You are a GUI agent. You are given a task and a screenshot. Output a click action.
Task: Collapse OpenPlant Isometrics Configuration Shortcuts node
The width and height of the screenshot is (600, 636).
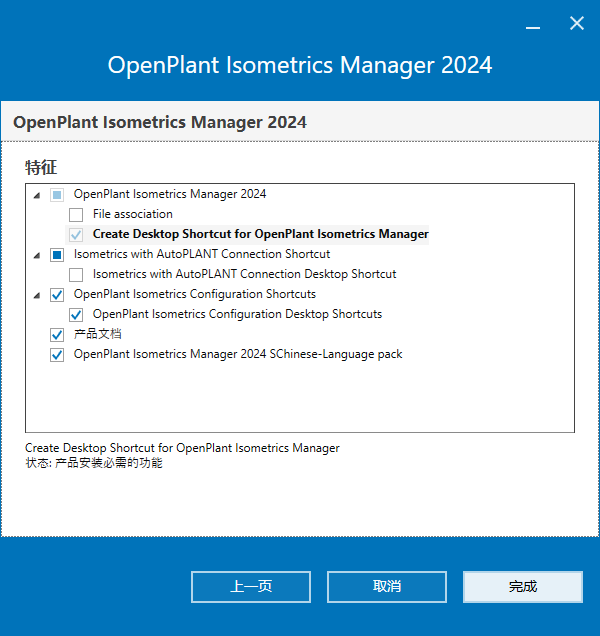click(x=37, y=295)
